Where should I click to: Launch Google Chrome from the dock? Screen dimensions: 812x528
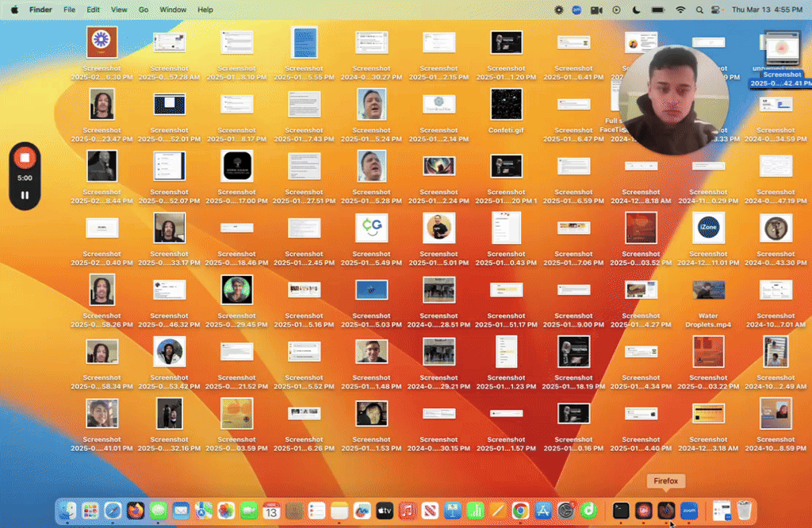520,511
